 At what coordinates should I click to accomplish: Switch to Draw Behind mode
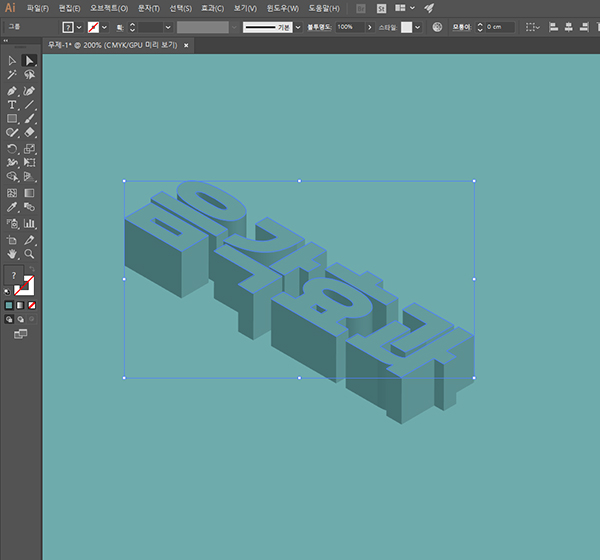pyautogui.click(x=20, y=319)
